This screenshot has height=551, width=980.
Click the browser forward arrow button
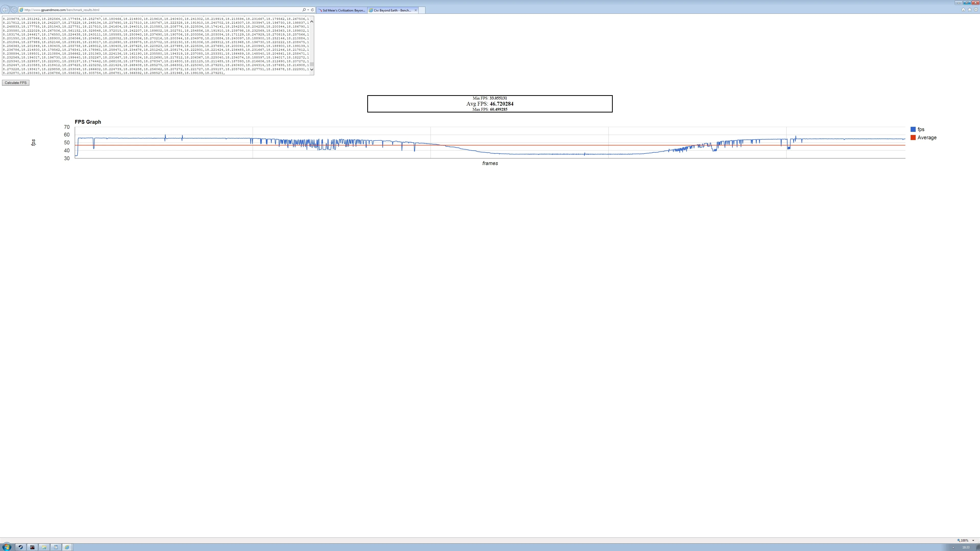[x=14, y=9]
